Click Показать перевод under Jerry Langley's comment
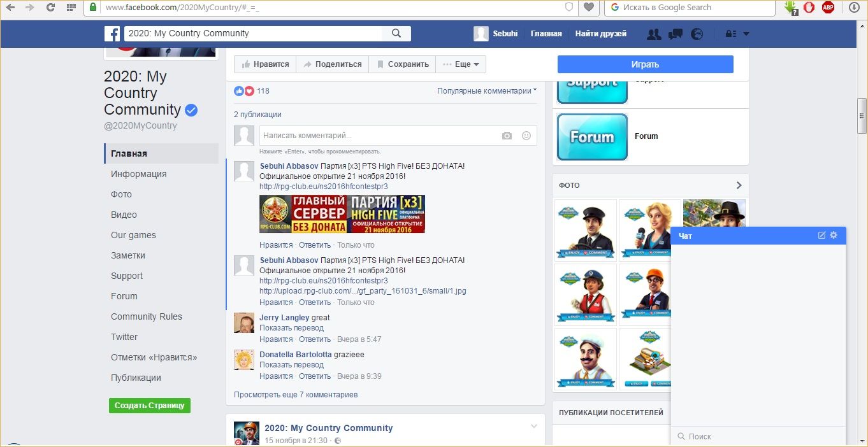 point(291,328)
